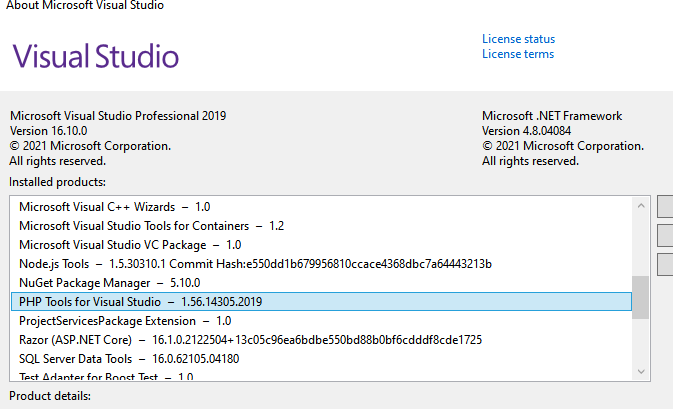Select the Razor (ASP.NET Core) row

[x=250, y=340]
